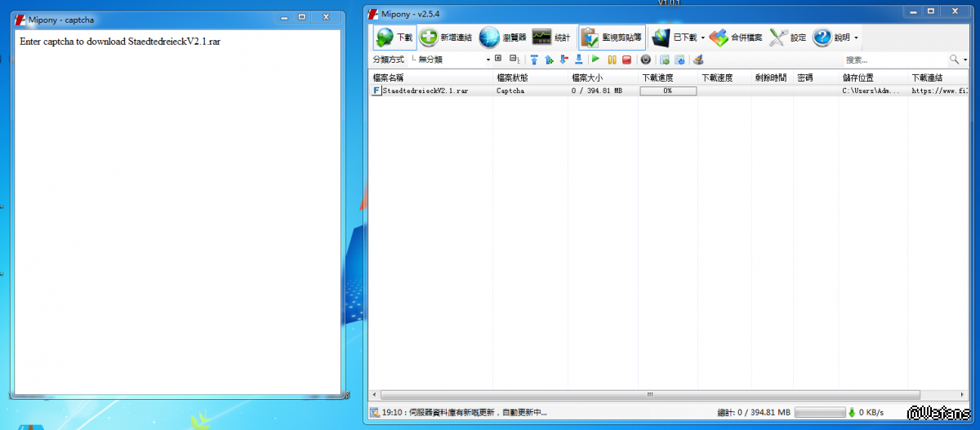
Task: Click the 19:10 server update status message
Action: 464,413
